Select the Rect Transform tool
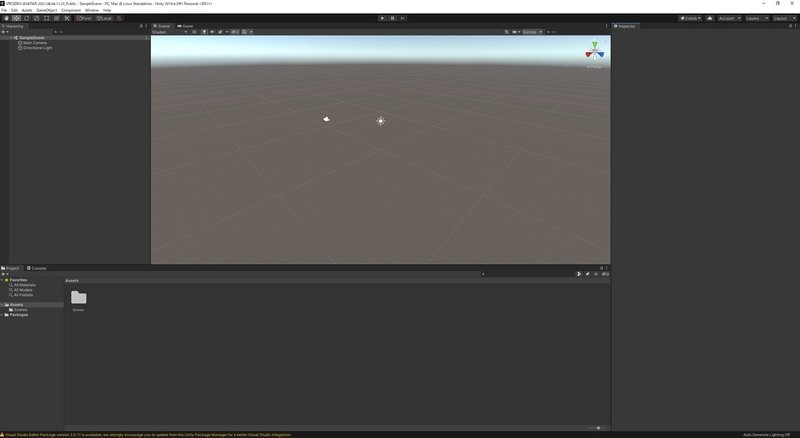Image resolution: width=800 pixels, height=438 pixels. [x=46, y=18]
